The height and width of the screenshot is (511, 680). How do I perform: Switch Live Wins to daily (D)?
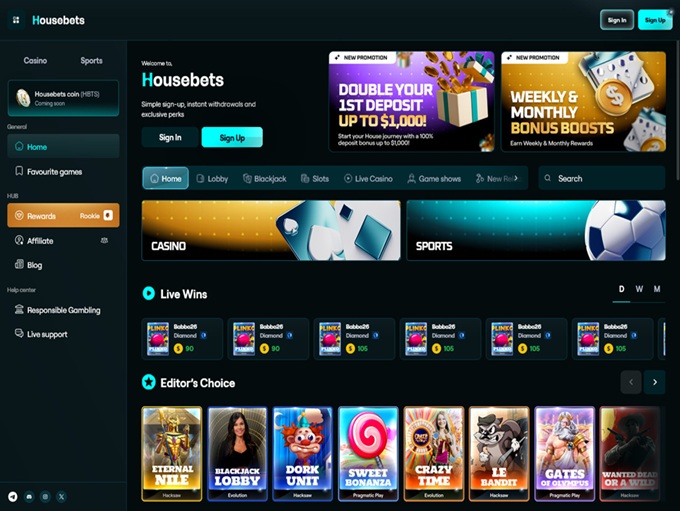point(621,289)
